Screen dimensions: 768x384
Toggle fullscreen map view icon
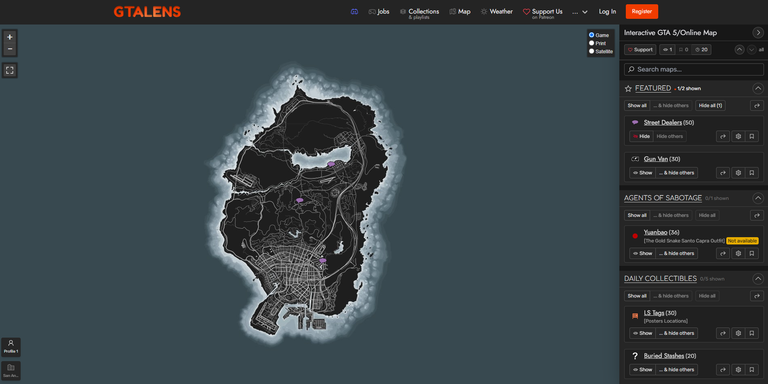10,71
